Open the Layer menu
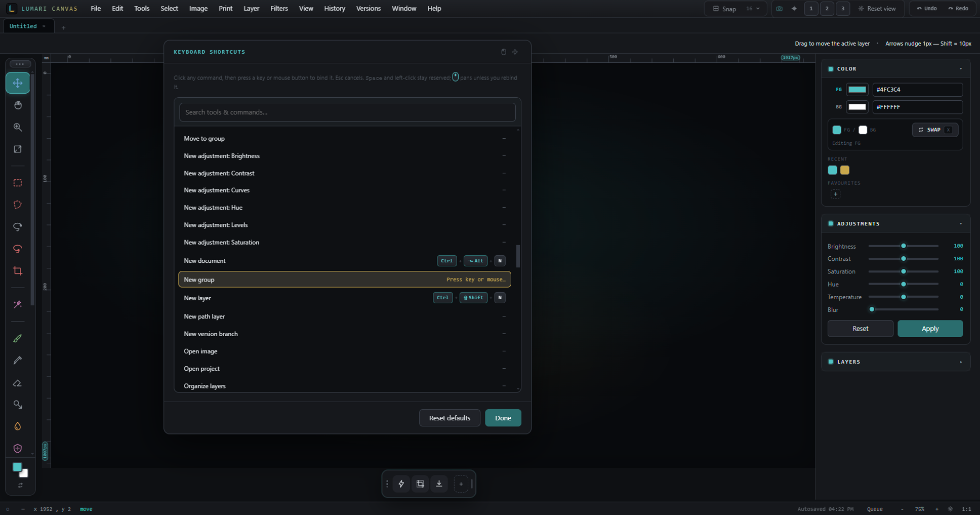 [251, 9]
